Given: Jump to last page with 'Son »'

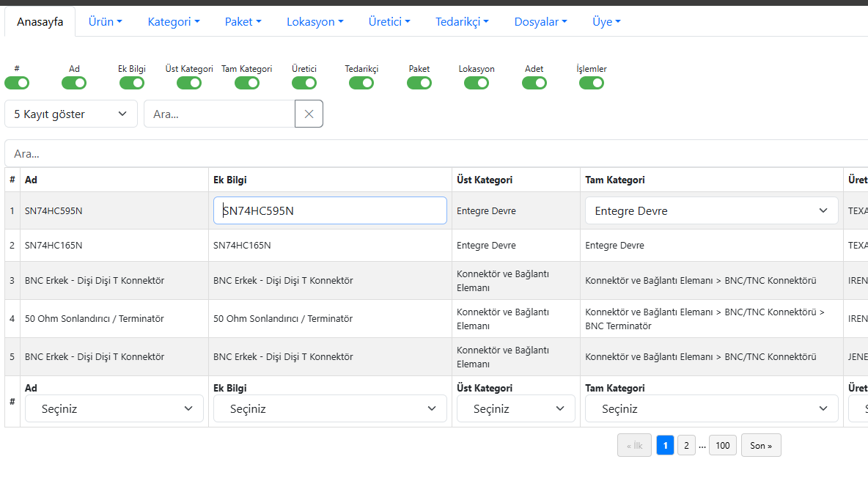Looking at the screenshot, I should [761, 445].
